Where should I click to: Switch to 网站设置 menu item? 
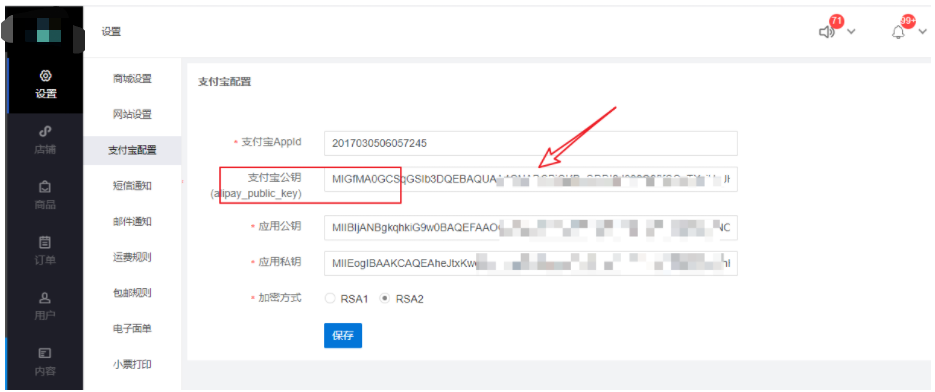(132, 115)
